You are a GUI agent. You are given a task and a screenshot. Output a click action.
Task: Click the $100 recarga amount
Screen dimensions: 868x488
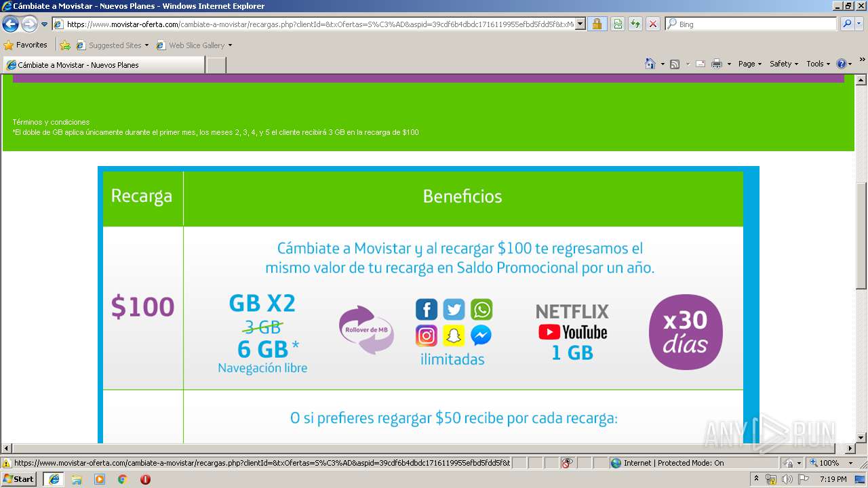pyautogui.click(x=142, y=307)
